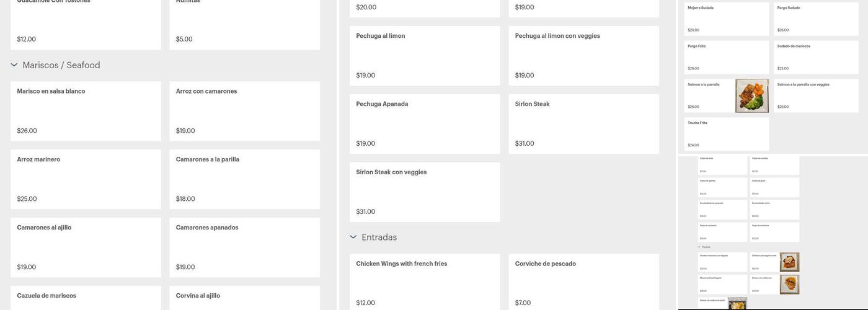Select the Marisco en salsa blanco item
This screenshot has height=310, width=868.
(86, 111)
